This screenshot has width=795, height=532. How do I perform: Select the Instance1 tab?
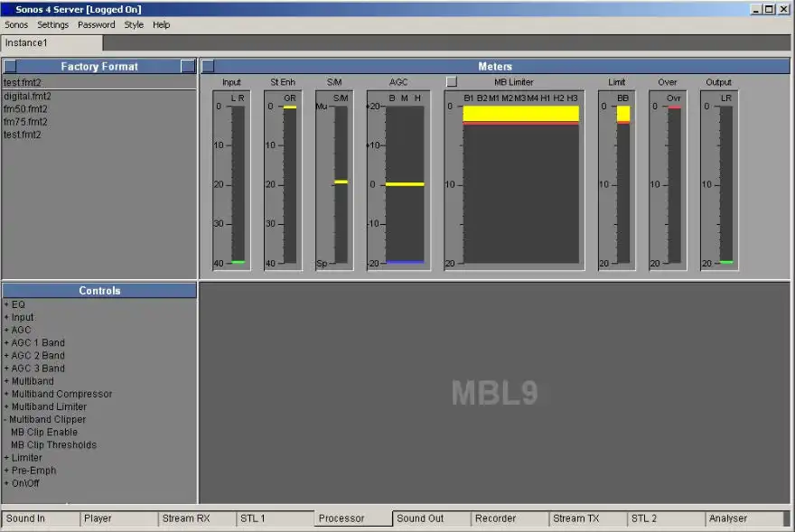pyautogui.click(x=51, y=43)
